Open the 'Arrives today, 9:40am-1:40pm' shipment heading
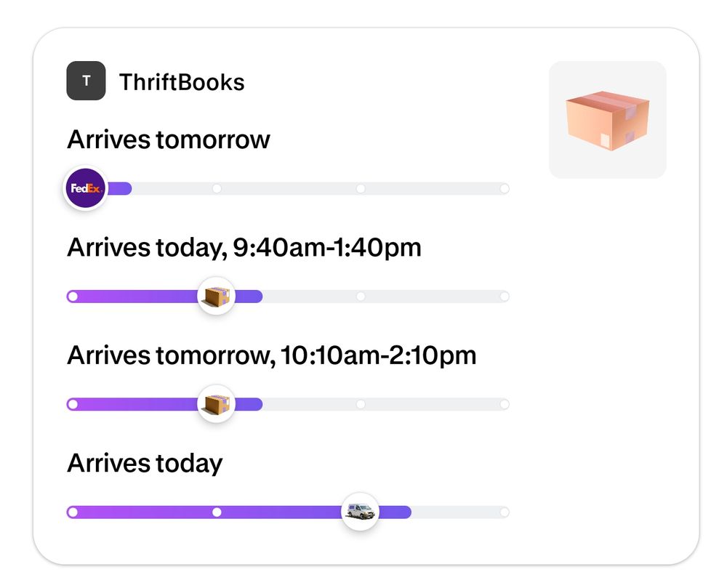 pos(245,247)
